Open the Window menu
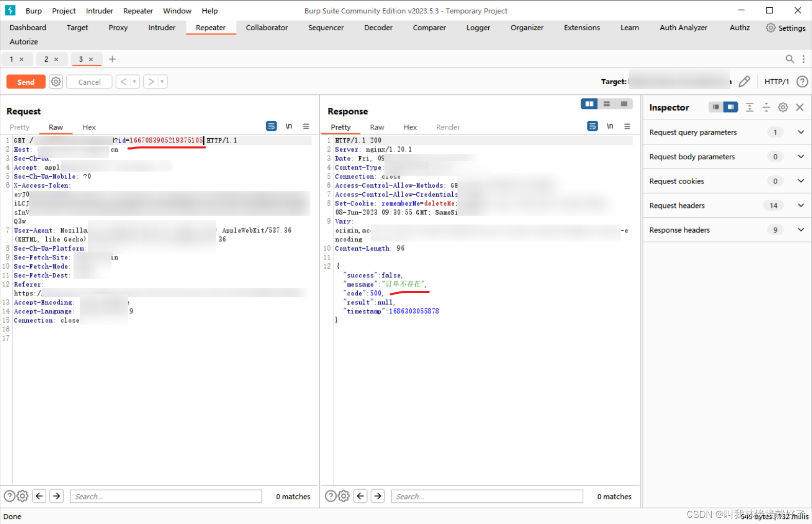 [x=177, y=11]
